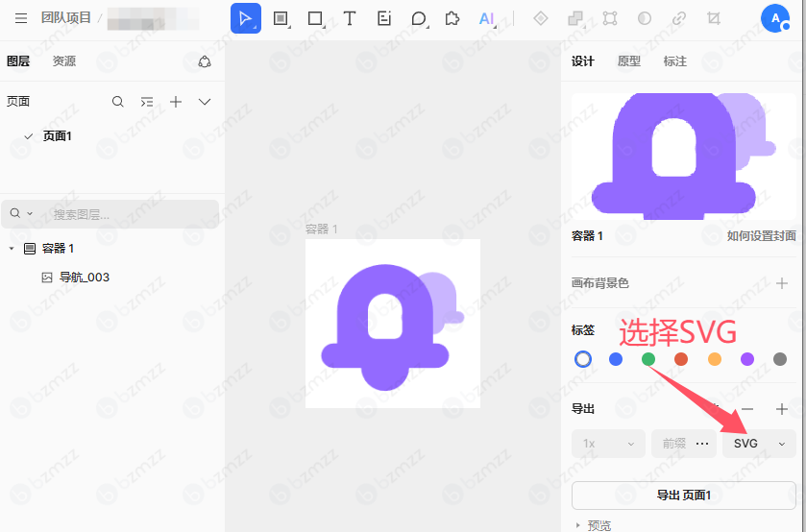Click the crop icon in toolbar
Viewport: 806px width, 532px height.
(x=714, y=18)
